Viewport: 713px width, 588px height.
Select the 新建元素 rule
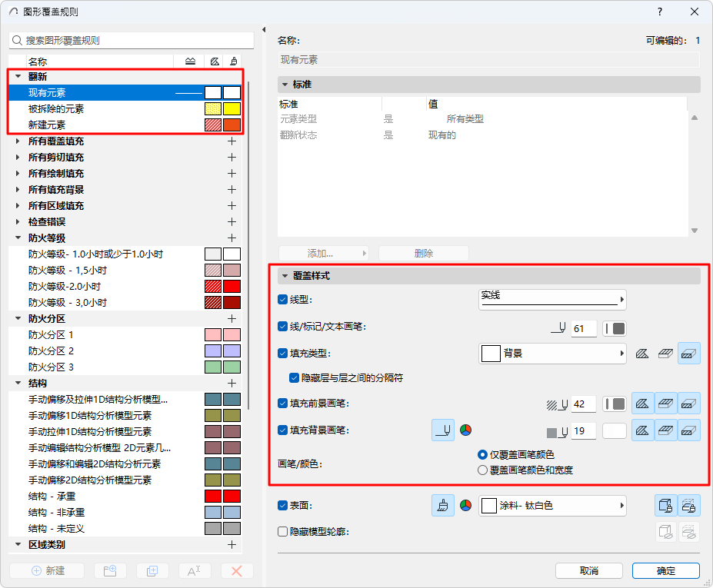(x=125, y=125)
